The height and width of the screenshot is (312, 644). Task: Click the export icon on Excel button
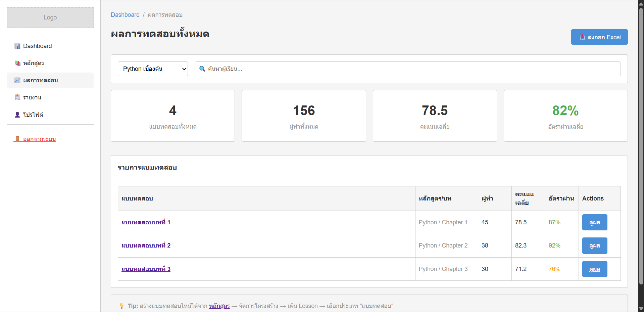[x=582, y=37]
